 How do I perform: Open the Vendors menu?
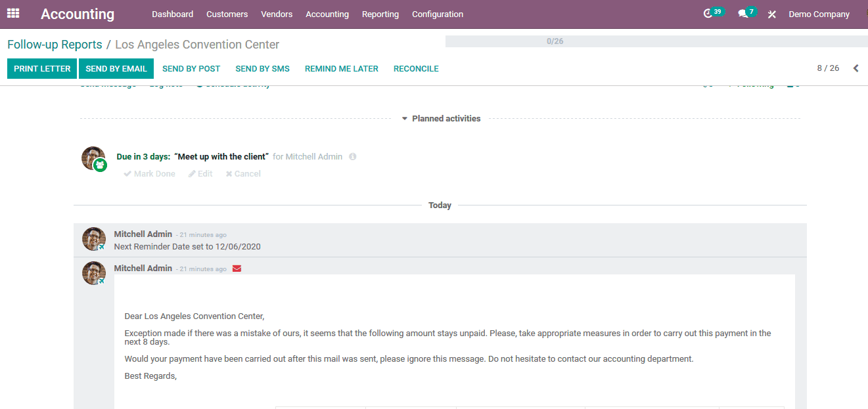tap(277, 14)
